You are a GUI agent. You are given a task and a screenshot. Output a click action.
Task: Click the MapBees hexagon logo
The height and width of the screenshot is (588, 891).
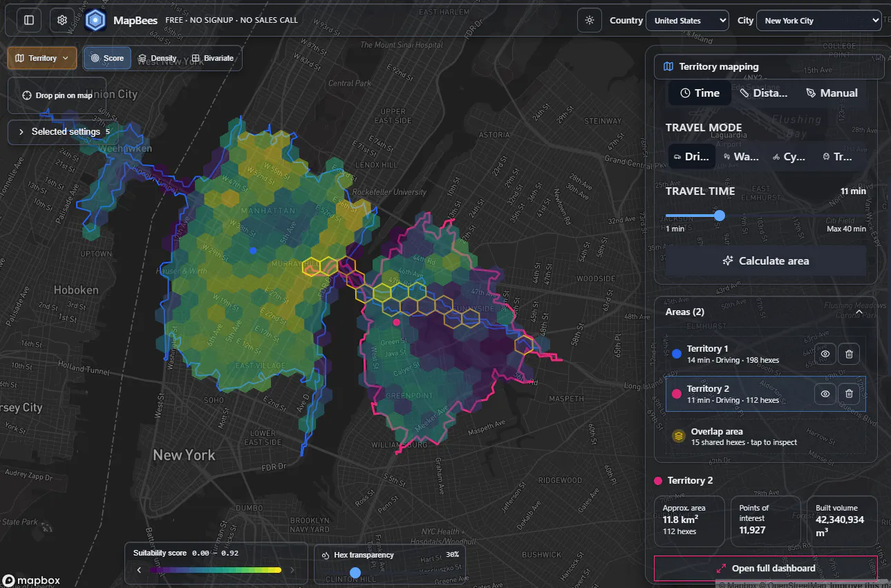point(95,21)
